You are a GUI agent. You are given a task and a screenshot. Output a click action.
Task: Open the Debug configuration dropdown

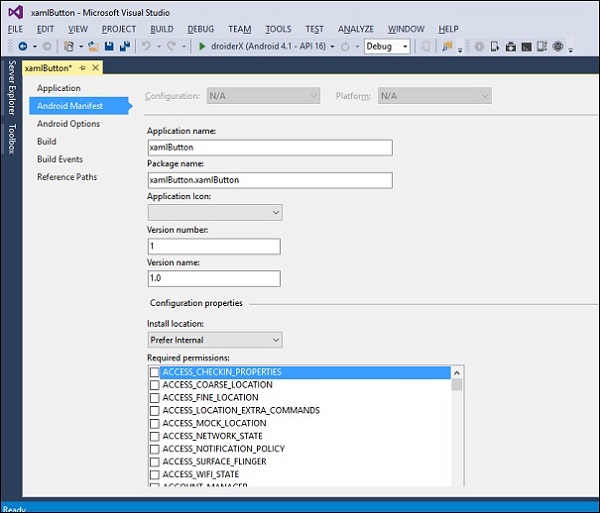tap(387, 47)
